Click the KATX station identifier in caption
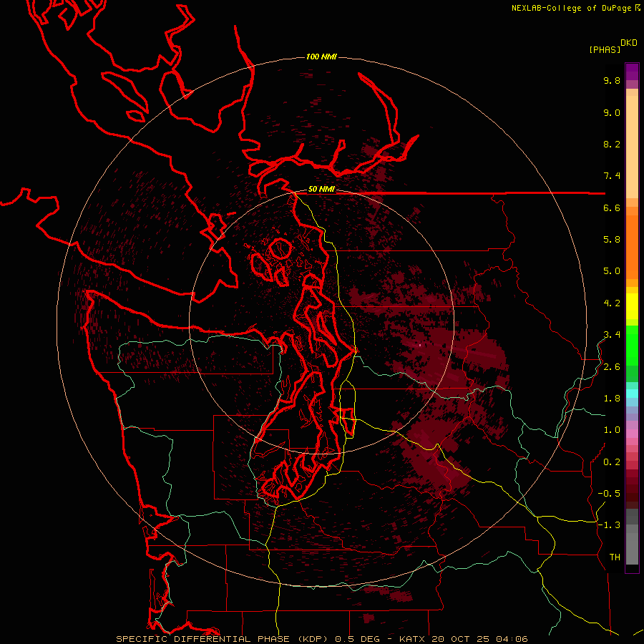644x644 pixels. click(413, 639)
